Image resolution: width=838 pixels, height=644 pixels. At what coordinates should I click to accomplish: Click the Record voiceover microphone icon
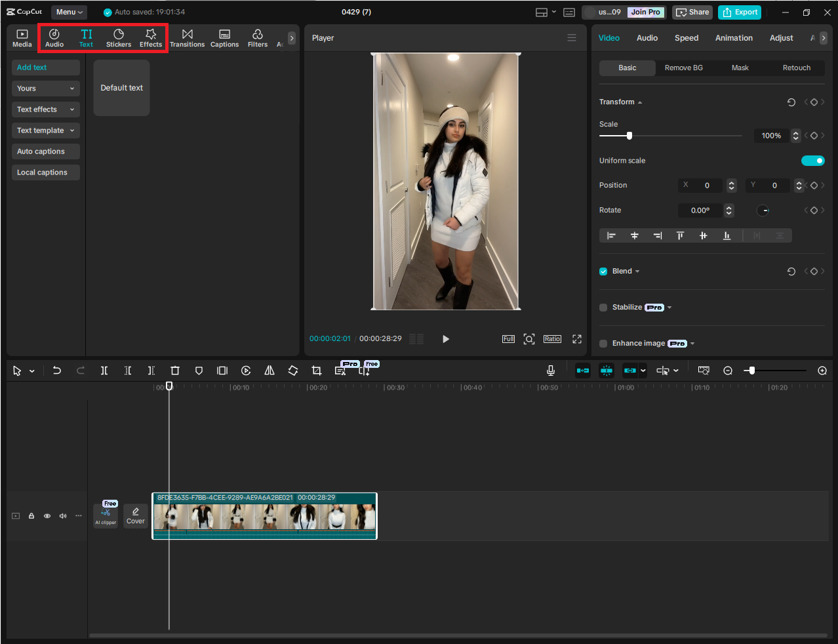point(551,371)
